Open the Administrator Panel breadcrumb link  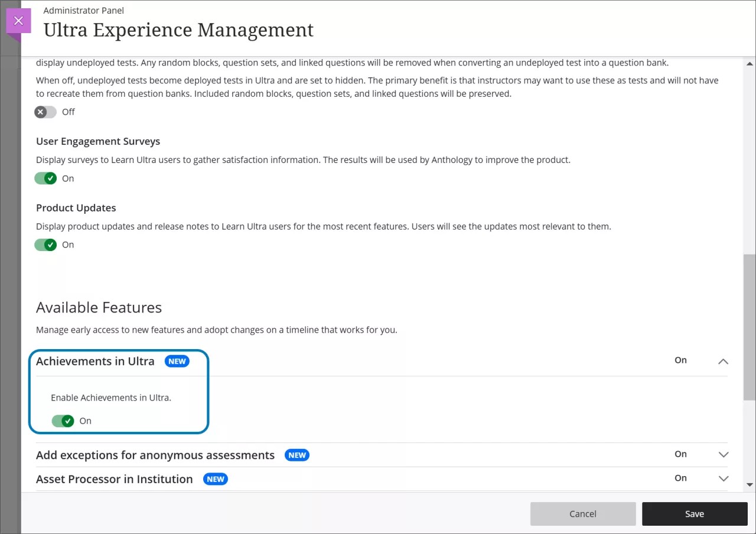coord(83,10)
